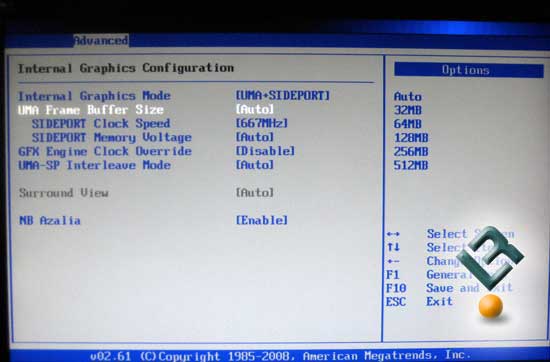Click the American Megatrends copyright line
The height and width of the screenshot is (362, 550).
(x=280, y=356)
